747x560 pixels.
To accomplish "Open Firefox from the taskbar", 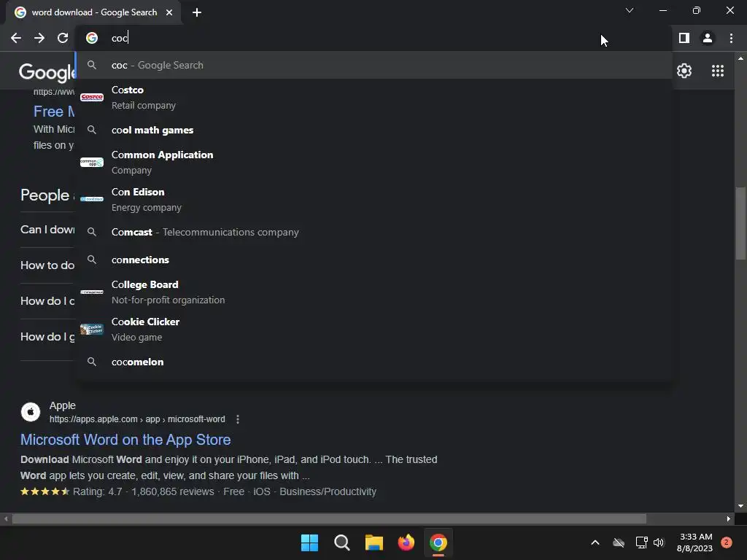I will (x=406, y=542).
